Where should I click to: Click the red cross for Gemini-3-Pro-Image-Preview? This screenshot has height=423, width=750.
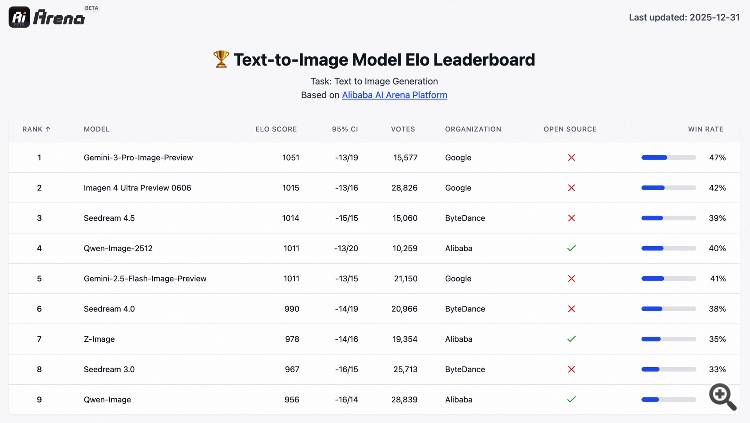[571, 158]
